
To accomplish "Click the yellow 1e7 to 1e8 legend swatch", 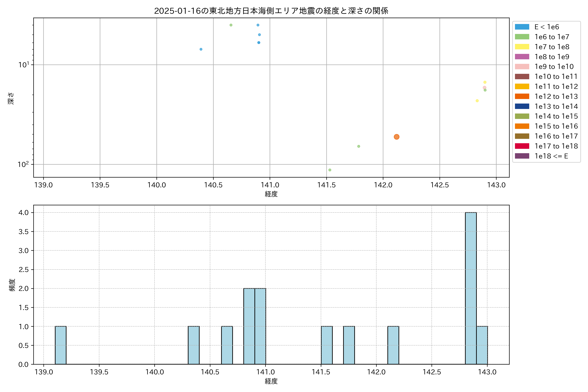I will (x=522, y=47).
